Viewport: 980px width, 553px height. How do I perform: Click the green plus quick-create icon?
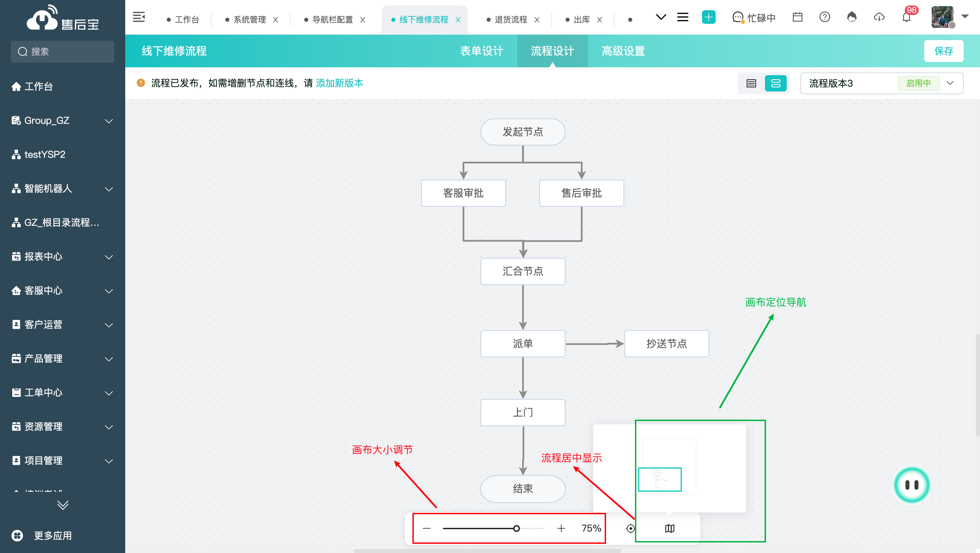tap(708, 17)
